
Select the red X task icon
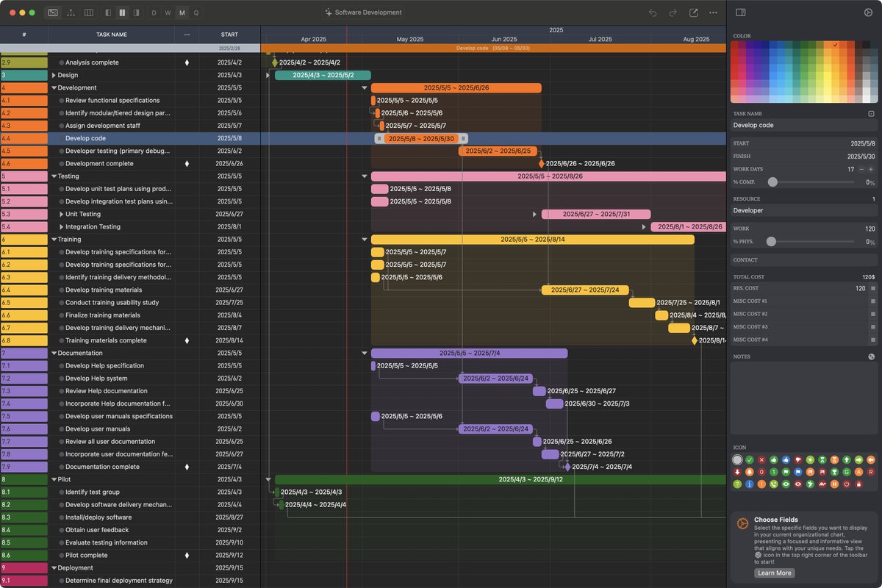tap(761, 460)
